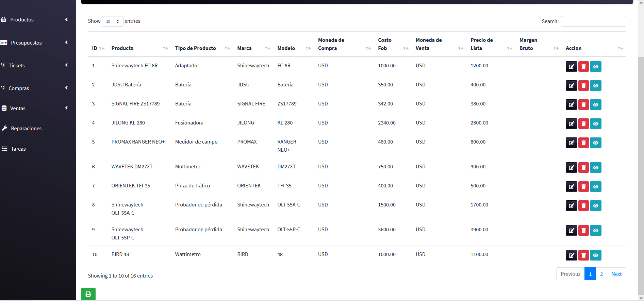Edit Shinewaytech OLT-55A-C product

(571, 206)
